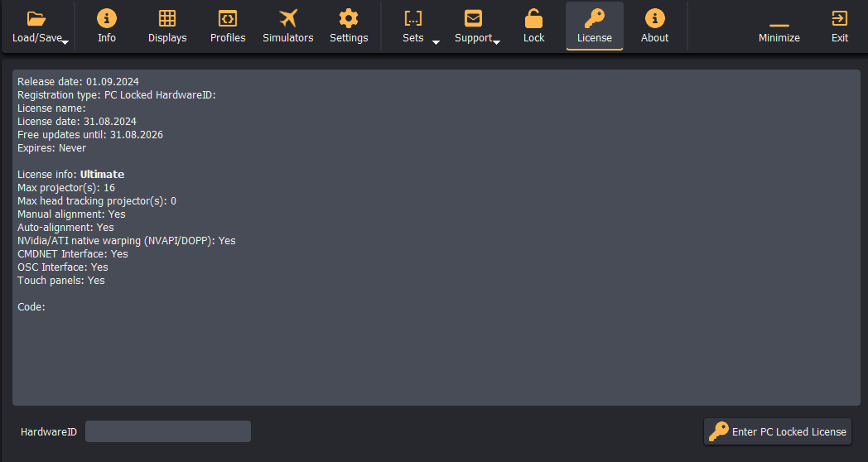This screenshot has width=868, height=462.
Task: Click 'Free updates until: 31.08.2026' text
Action: coord(90,134)
